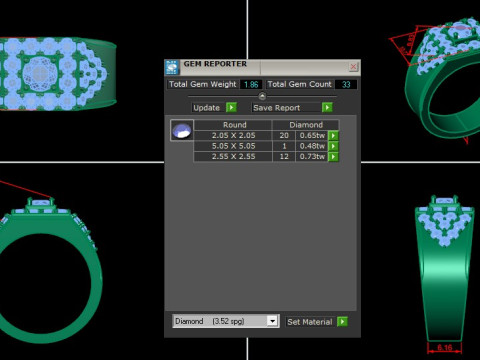The width and height of the screenshot is (480, 360).
Task: Click the Total Gem Weight label
Action: 203,84
